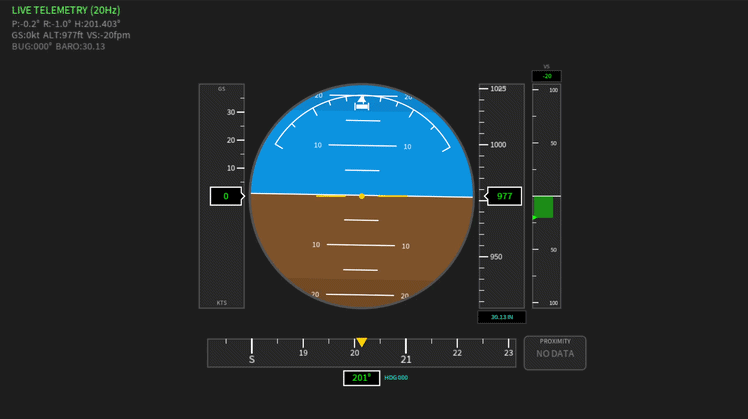Click the heading readout box showing 201°
Viewport: 748px width, 419px height.
click(x=362, y=378)
